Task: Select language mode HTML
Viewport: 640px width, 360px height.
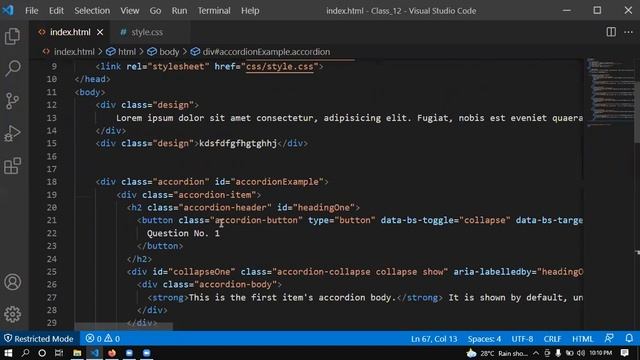Action: point(582,339)
